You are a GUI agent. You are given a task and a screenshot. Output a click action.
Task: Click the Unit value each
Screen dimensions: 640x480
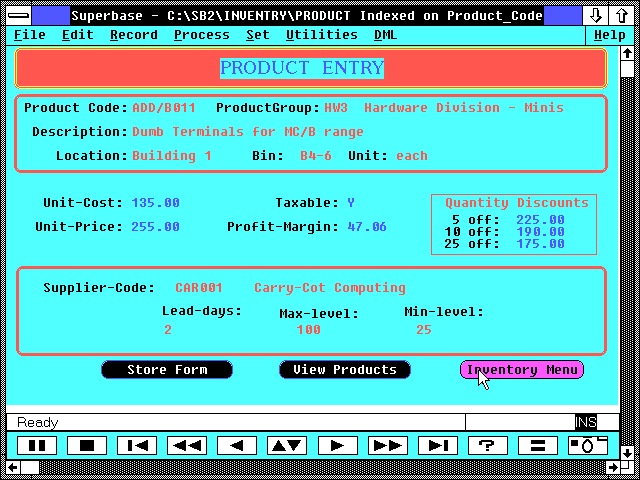coord(412,156)
